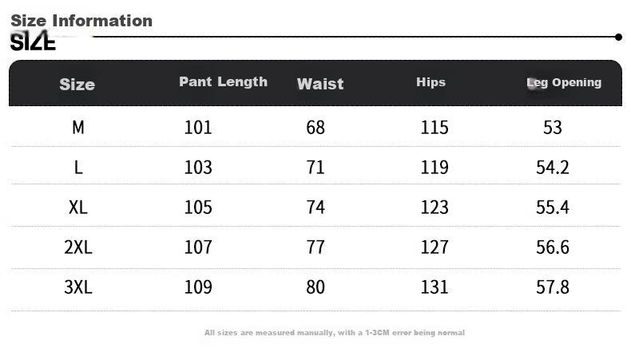631x364 pixels.
Task: Click the Pant Length column header
Action: point(224,81)
